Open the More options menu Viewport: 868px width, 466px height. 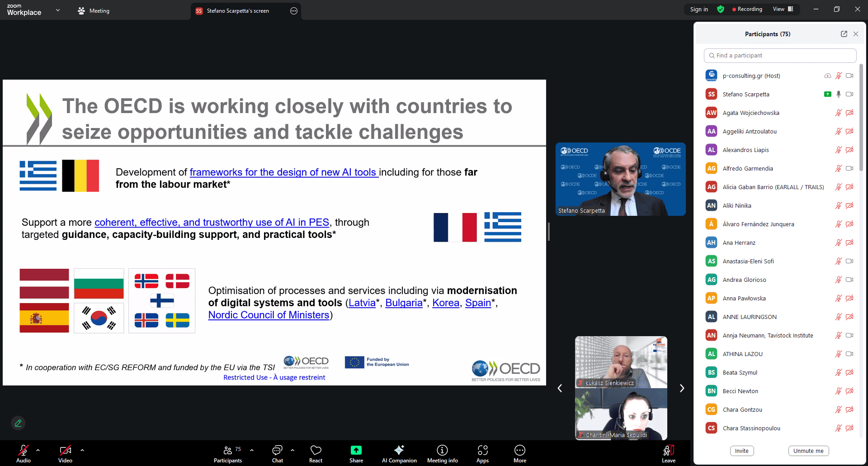519,453
